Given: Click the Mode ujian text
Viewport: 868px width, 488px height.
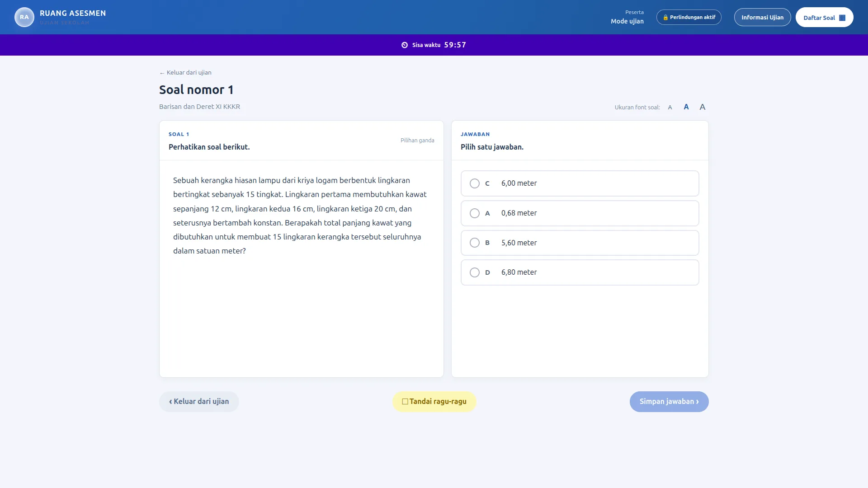Looking at the screenshot, I should (x=627, y=21).
